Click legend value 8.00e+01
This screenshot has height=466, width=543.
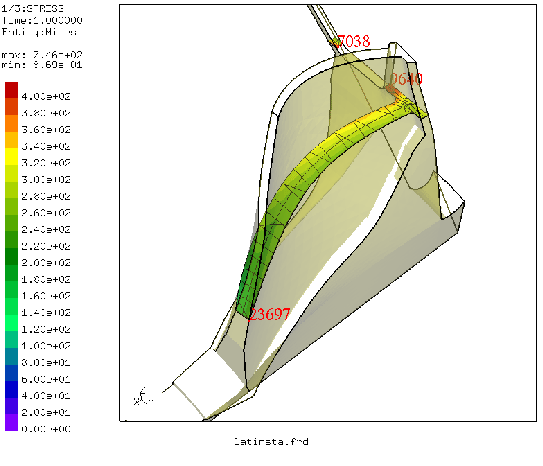tap(46, 362)
